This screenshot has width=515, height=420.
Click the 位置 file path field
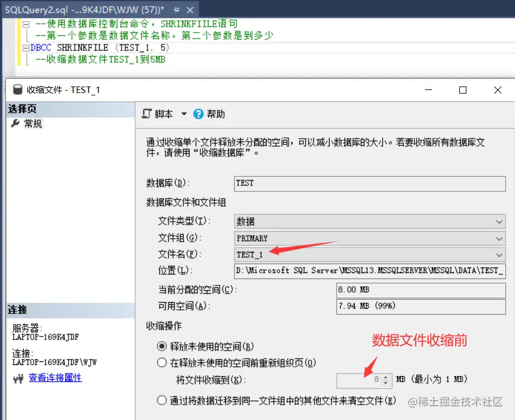coord(370,271)
